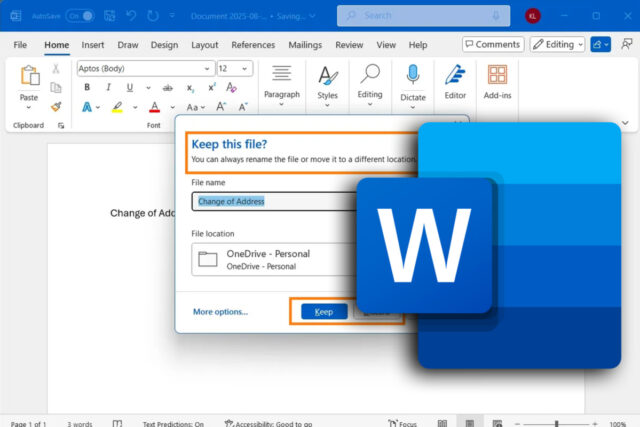Toggle Underline formatting
Screen dimensions: 640x427
(x=130, y=87)
